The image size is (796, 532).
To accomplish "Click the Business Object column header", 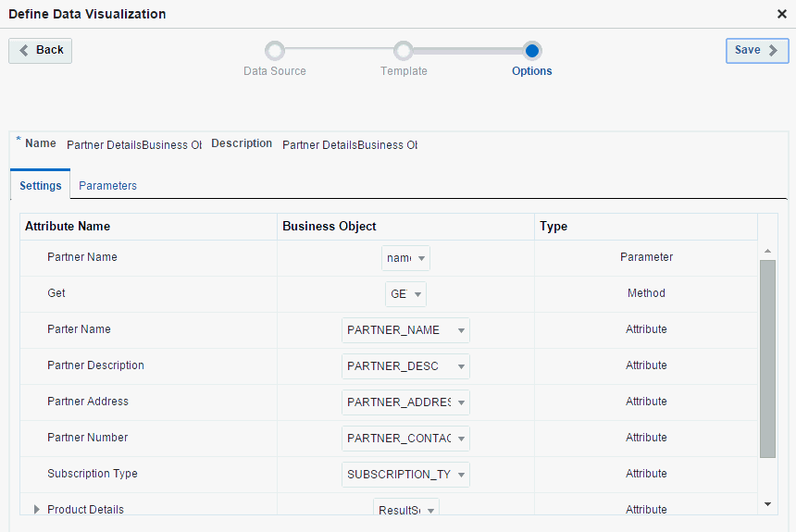I will point(405,227).
